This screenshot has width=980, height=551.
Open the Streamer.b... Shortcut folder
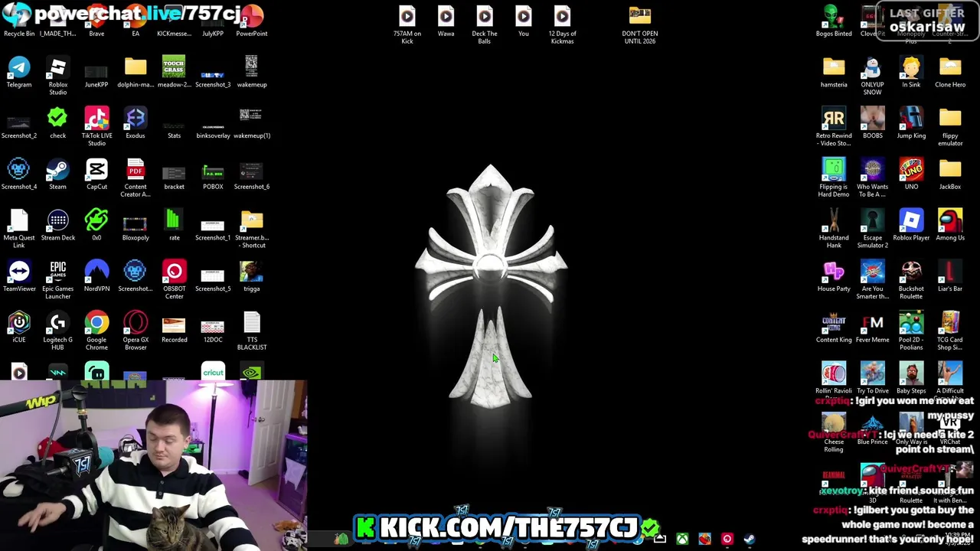(252, 228)
